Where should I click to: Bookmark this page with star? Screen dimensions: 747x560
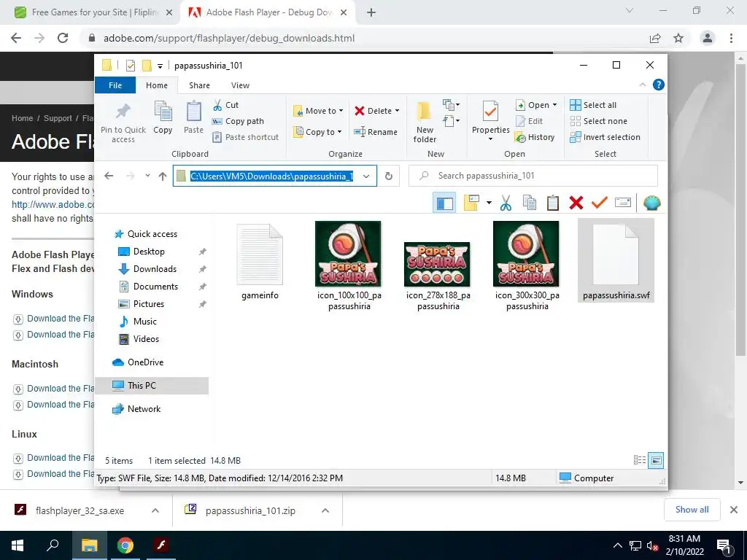(678, 38)
